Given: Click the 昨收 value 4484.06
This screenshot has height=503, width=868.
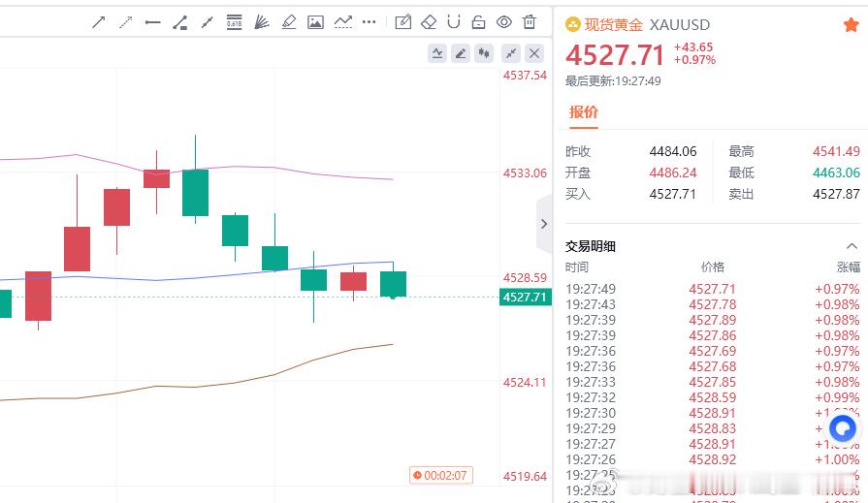Looking at the screenshot, I should point(673,151).
